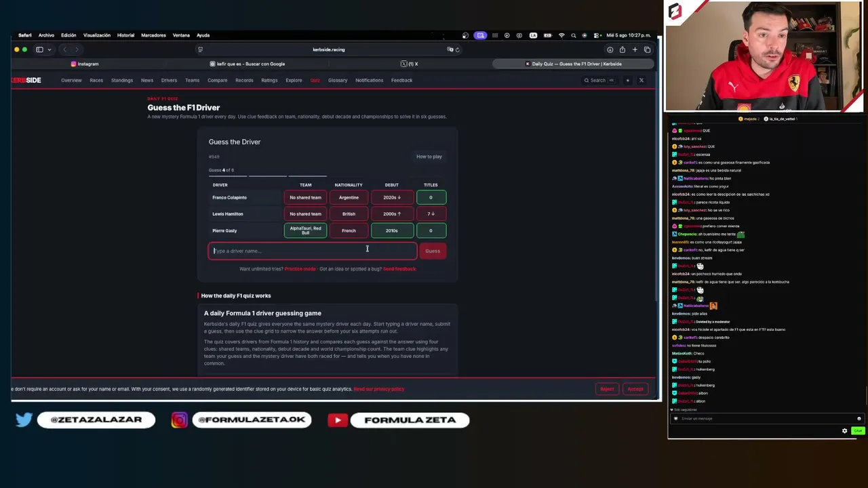Image resolution: width=868 pixels, height=488 pixels.
Task: Reload the page with the refresh icon
Action: [x=457, y=49]
